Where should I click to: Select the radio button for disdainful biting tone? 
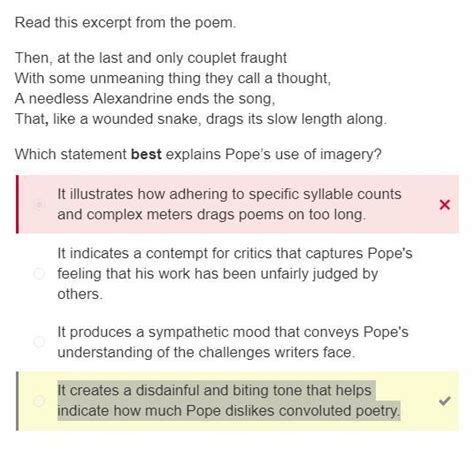[39, 401]
